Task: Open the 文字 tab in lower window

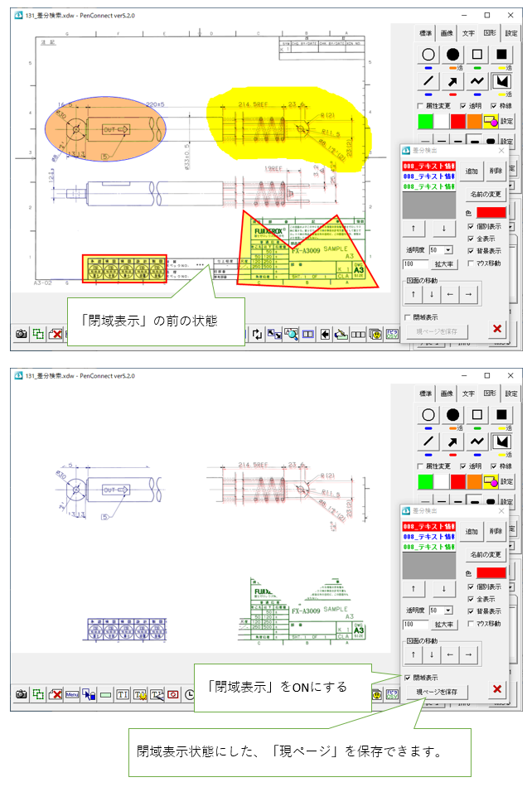Action: pyautogui.click(x=468, y=393)
